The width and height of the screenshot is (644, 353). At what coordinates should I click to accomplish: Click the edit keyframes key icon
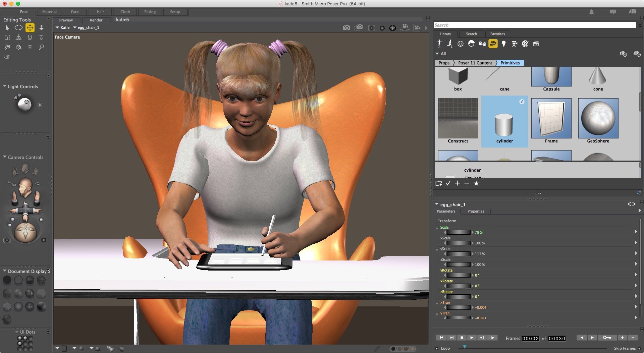click(607, 338)
